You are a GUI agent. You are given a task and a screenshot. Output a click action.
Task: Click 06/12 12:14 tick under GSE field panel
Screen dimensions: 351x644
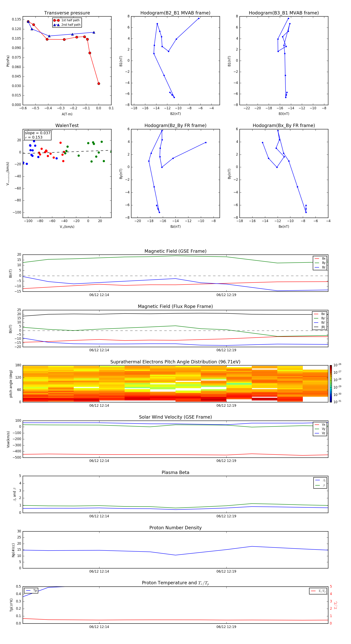pyautogui.click(x=99, y=295)
